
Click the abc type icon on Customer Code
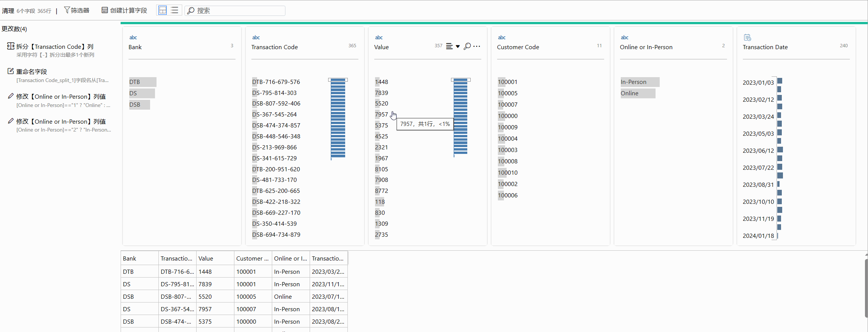502,37
